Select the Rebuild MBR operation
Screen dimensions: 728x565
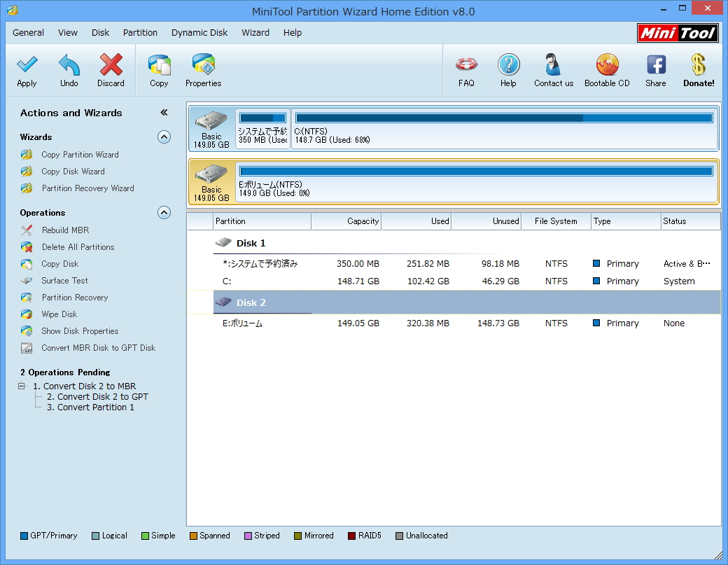(65, 230)
